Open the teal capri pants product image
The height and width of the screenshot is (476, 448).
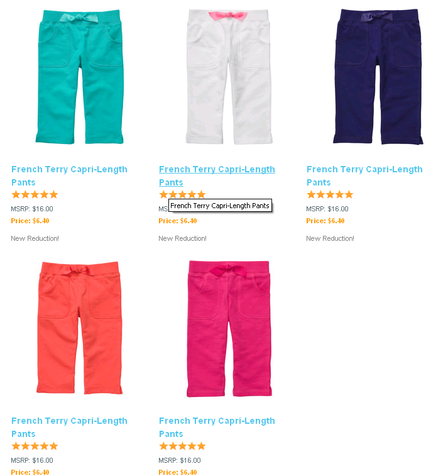(x=80, y=77)
